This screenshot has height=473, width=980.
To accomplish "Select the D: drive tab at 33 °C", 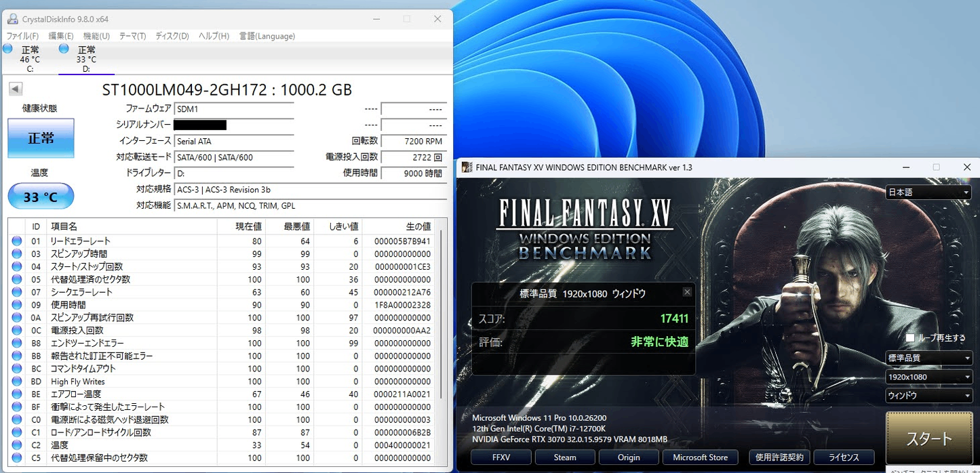I will click(x=86, y=59).
